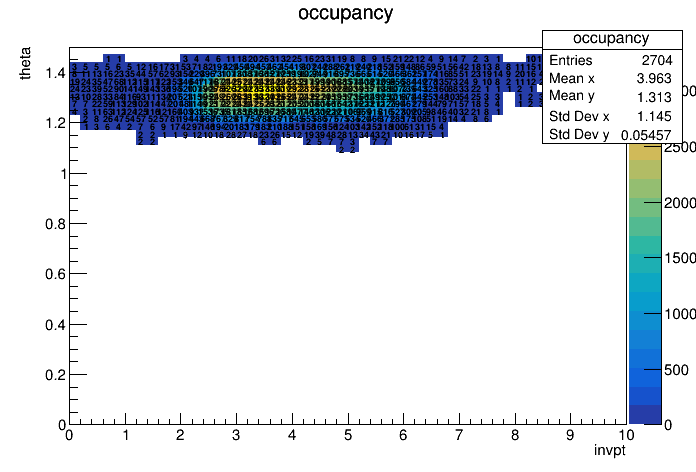
Task: Click x-axis tick label "3"
Action: click(x=236, y=435)
